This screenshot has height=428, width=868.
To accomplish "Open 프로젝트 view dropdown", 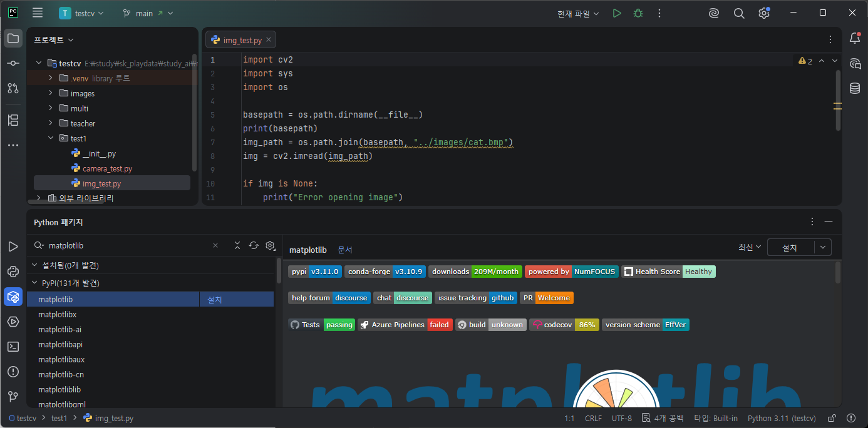I will 54,39.
